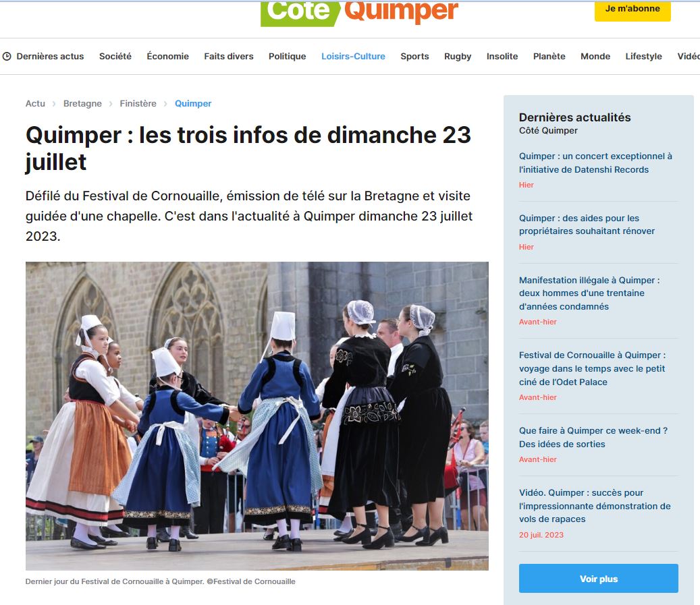Open the birds of prey video article
This screenshot has width=700, height=605.
(595, 506)
